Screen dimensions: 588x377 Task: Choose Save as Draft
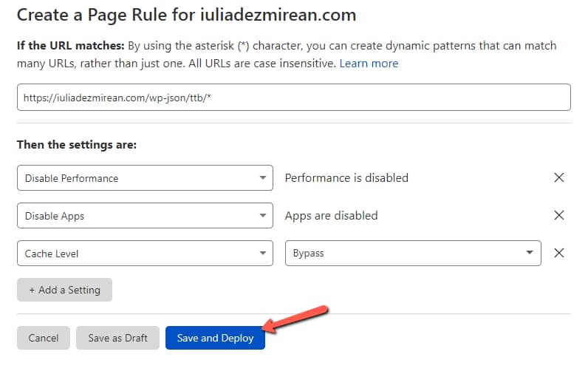click(117, 338)
